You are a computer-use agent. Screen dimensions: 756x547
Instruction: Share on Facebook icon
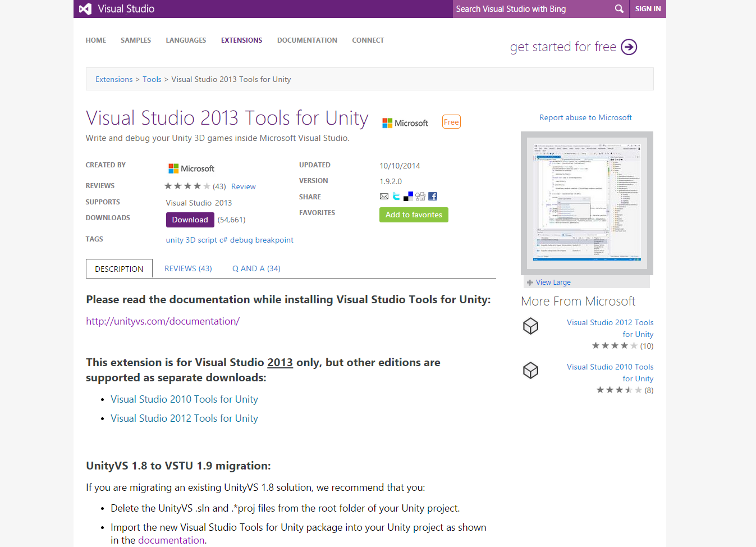(432, 196)
